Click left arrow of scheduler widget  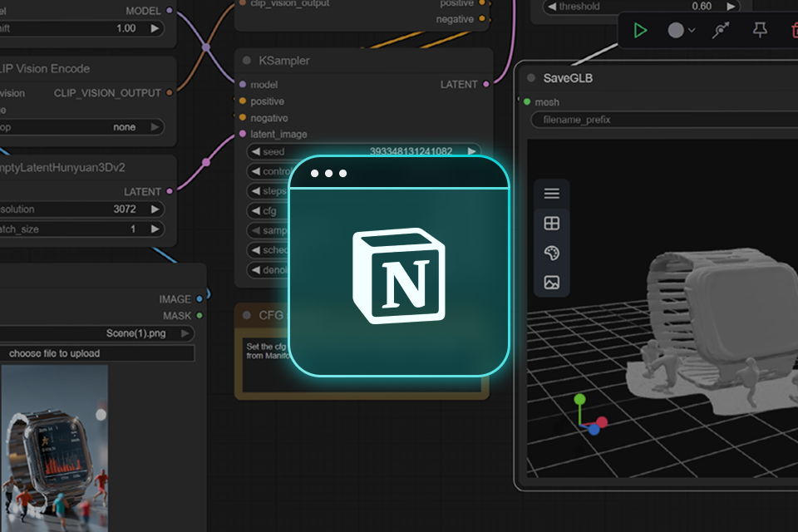tap(255, 250)
